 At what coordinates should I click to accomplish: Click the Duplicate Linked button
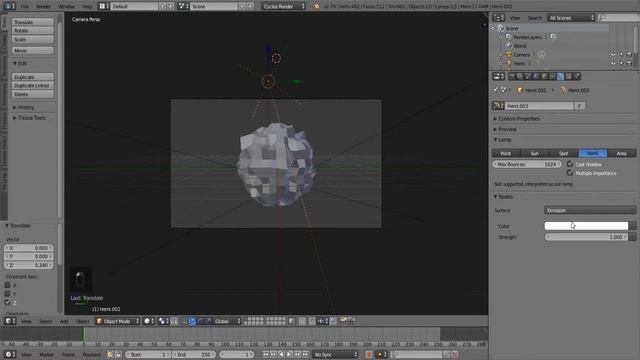[33, 85]
